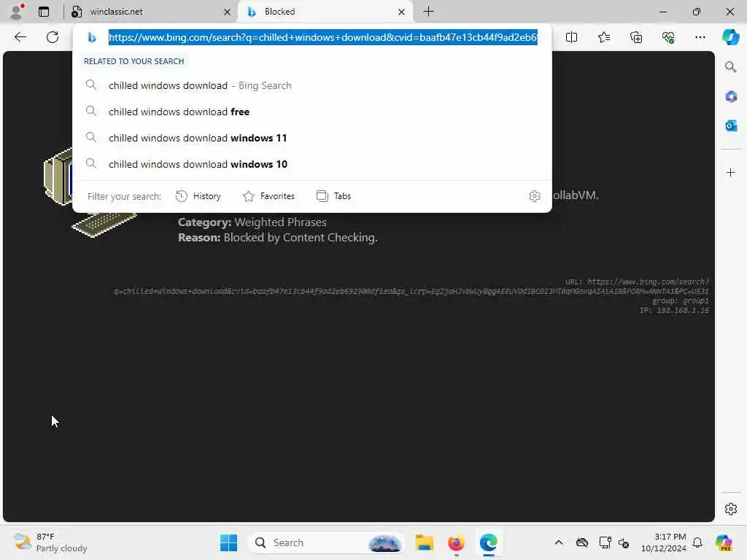Close the Blocked tab
The height and width of the screenshot is (560, 747).
click(x=402, y=12)
